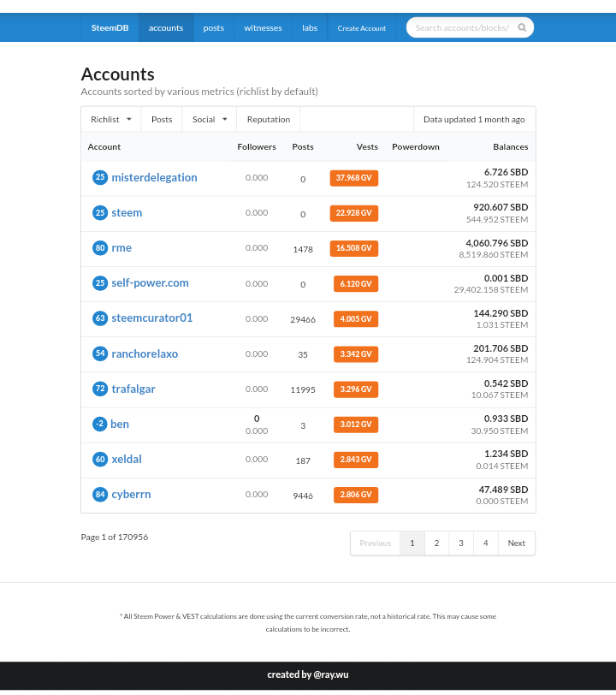Viewport: 616px width, 695px height.
Task: Click reputation badge 72 beside trafalgar
Action: pos(100,389)
